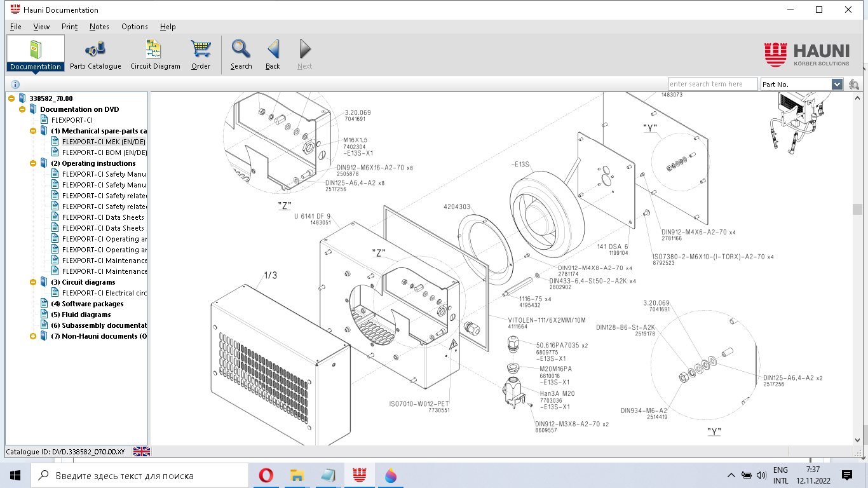Open the Windows Start menu
The width and height of the screenshot is (868, 488).
pos(15,475)
